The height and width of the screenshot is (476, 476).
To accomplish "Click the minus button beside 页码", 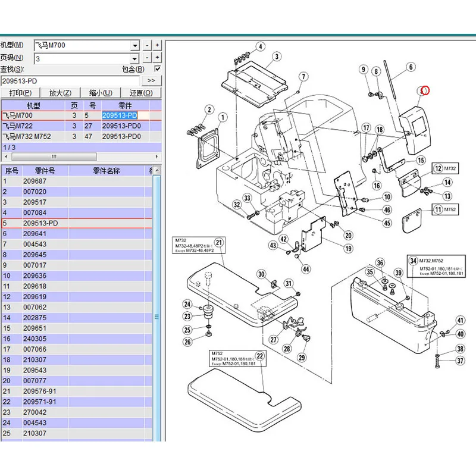I will [147, 58].
